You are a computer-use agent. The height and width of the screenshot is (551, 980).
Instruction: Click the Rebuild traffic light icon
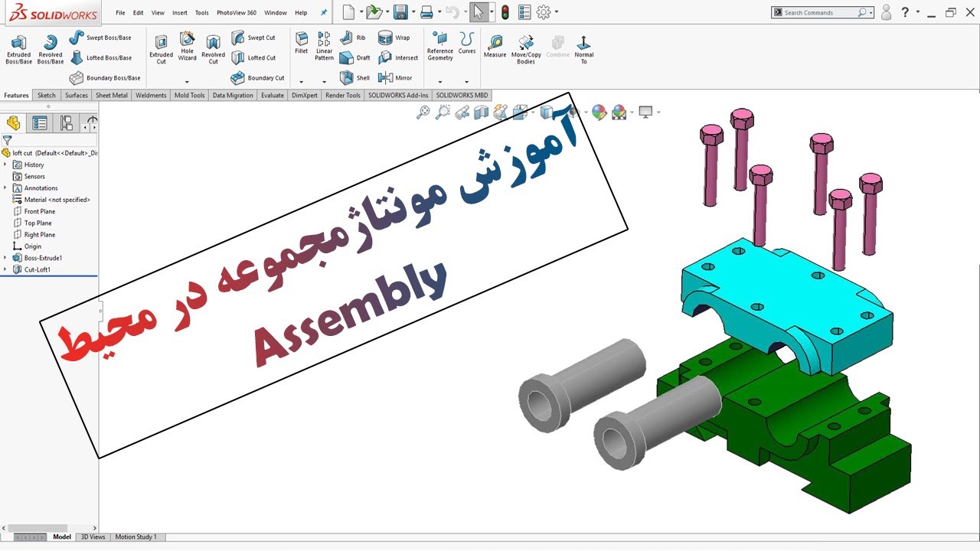tap(505, 12)
